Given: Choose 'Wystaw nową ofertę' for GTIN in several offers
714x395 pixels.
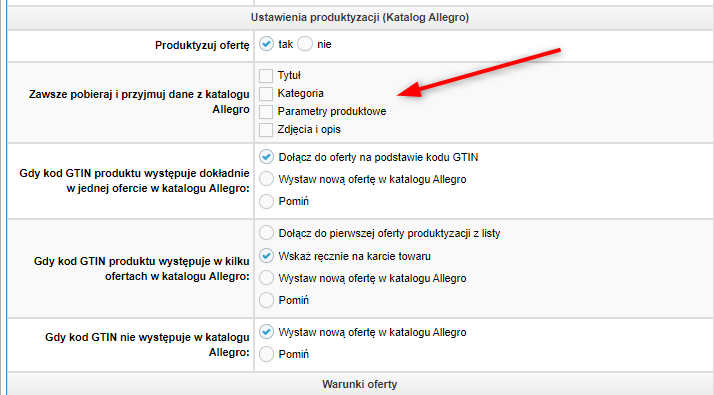Looking at the screenshot, I should [266, 278].
